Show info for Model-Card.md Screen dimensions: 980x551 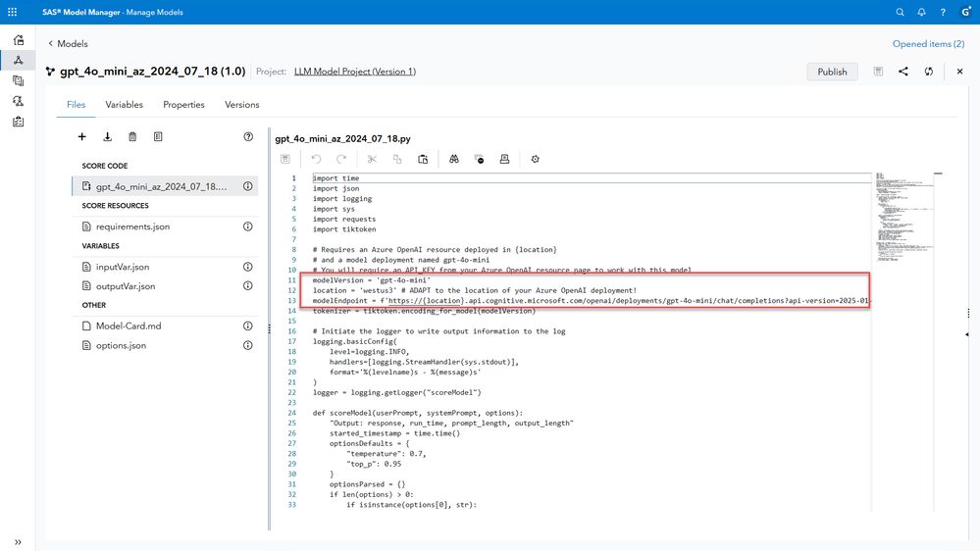[248, 326]
